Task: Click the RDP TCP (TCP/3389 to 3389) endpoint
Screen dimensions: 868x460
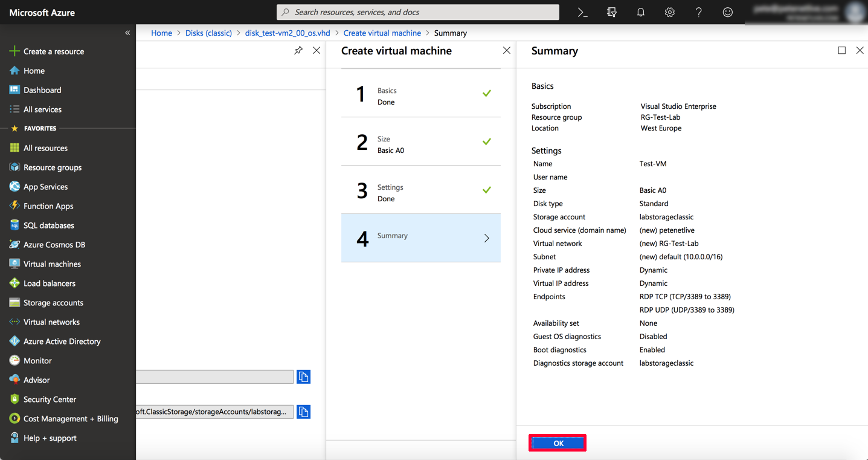Action: (685, 297)
